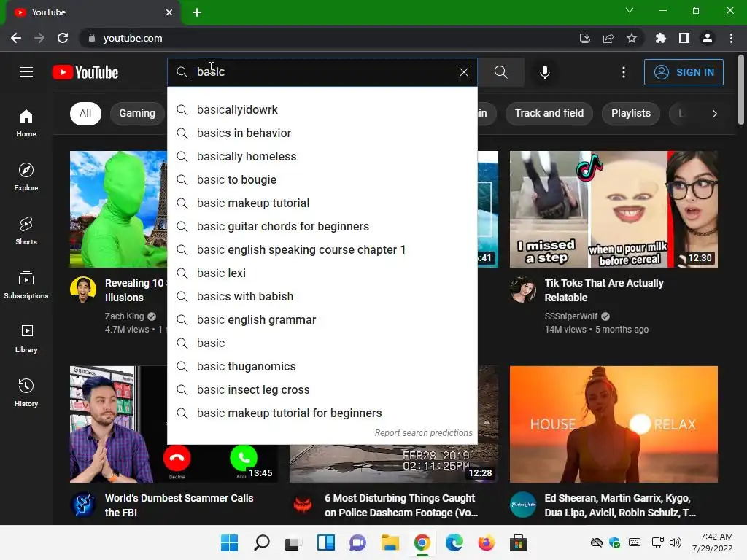Image resolution: width=747 pixels, height=560 pixels.
Task: Open SSSniperWolf channel name
Action: pos(570,316)
